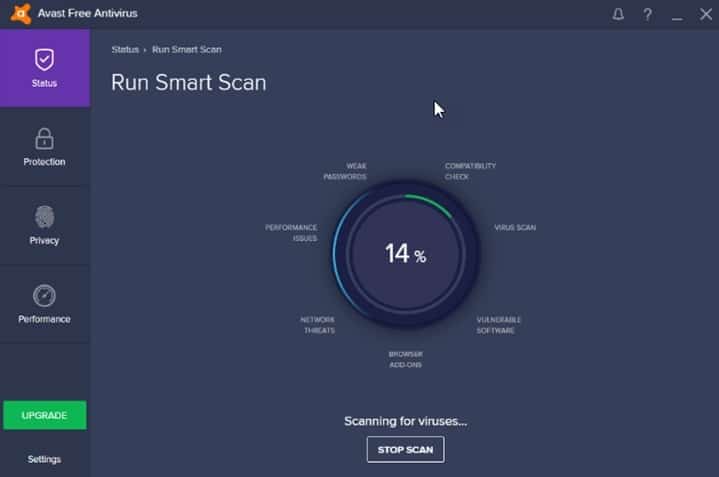Open the notifications bell icon
Viewport: 719px width, 477px height.
coord(618,14)
